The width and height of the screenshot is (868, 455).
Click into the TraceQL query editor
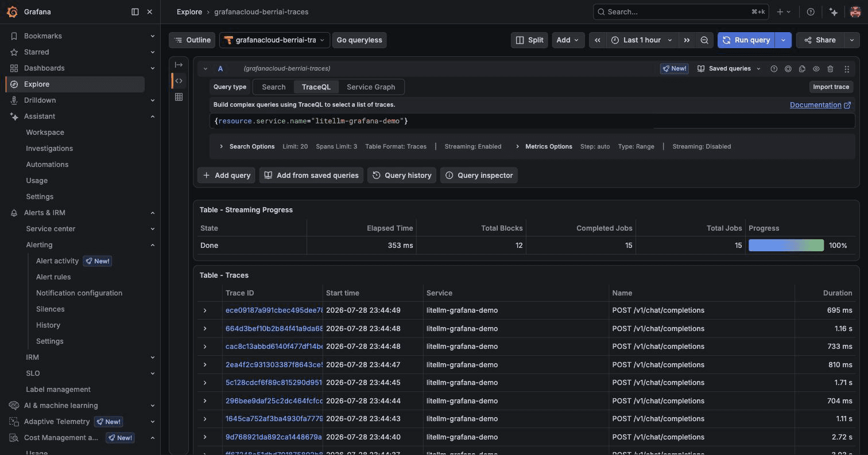point(532,121)
